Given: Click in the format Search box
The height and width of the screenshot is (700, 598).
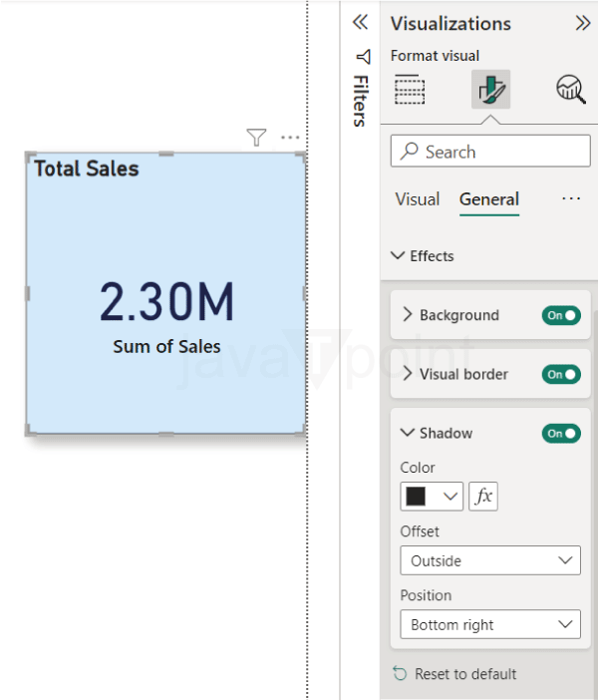Looking at the screenshot, I should tap(490, 151).
